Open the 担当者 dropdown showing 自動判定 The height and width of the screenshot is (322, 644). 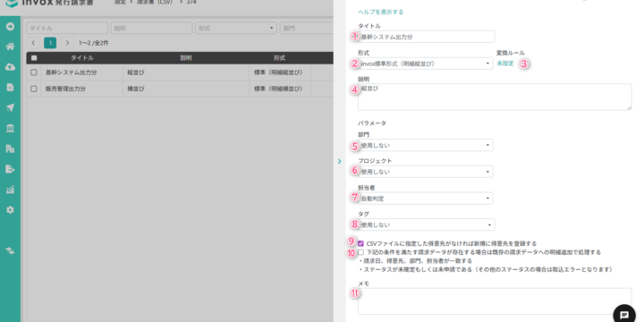425,199
